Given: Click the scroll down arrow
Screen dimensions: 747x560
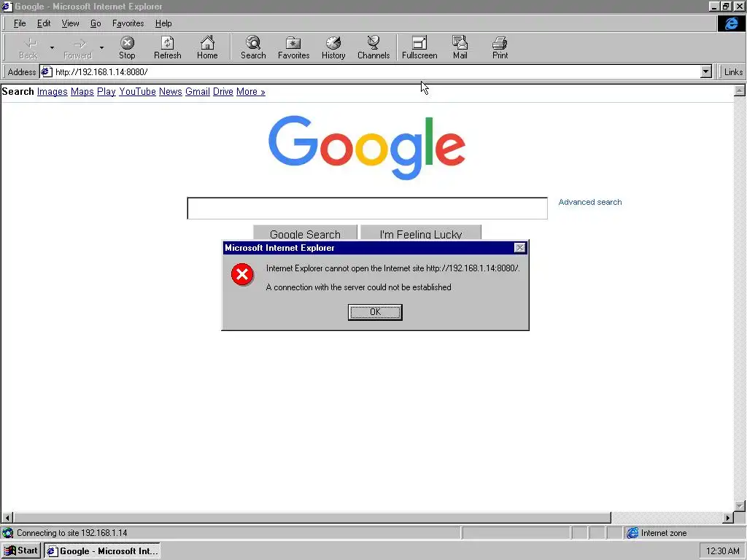Looking at the screenshot, I should point(740,506).
